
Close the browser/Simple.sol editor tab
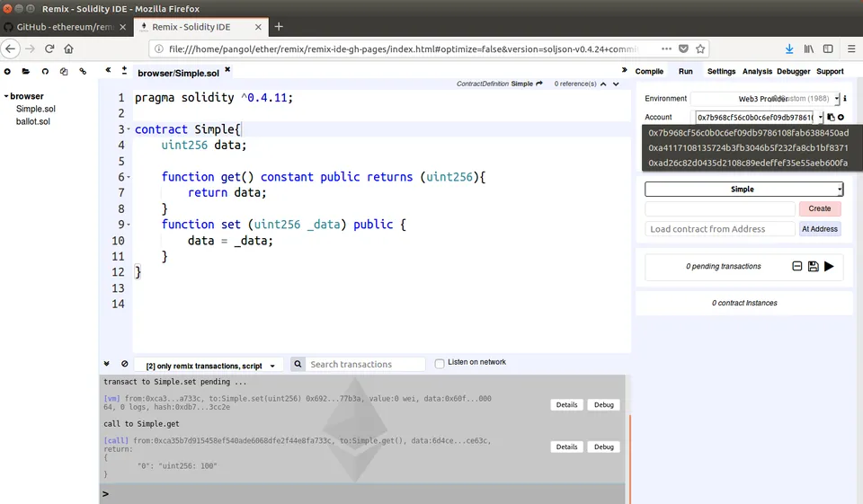point(227,69)
